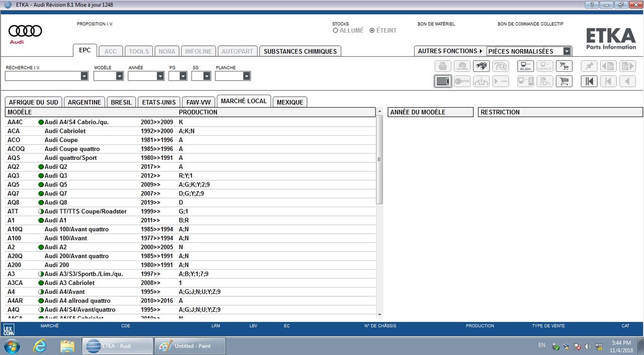The width and height of the screenshot is (644, 355).
Task: Click the list view icon
Action: coord(443,81)
